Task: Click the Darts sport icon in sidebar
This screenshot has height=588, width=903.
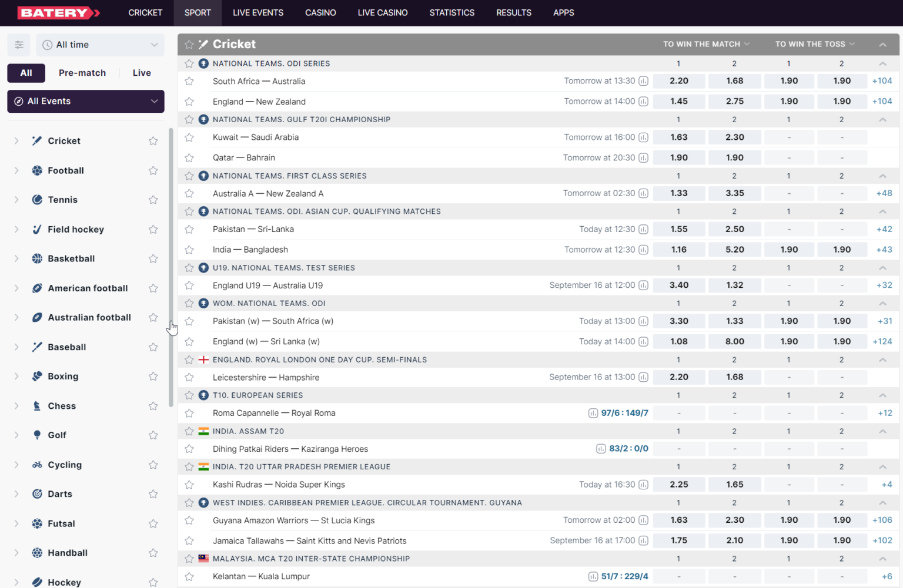Action: tap(37, 494)
